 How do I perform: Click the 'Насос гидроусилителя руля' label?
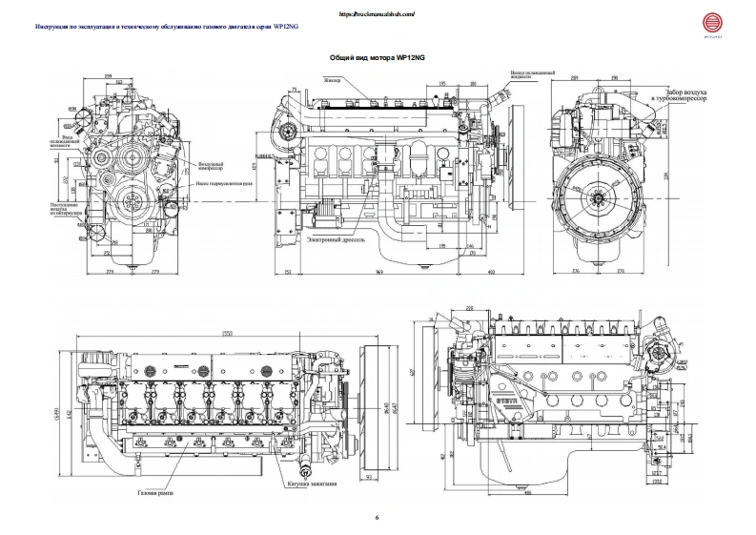tap(226, 182)
